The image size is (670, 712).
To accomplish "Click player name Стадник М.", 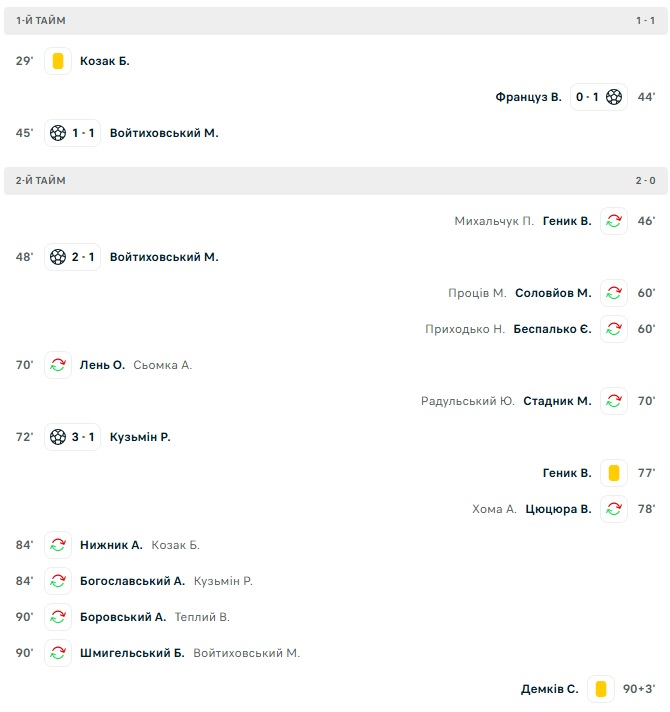I will tap(557, 401).
